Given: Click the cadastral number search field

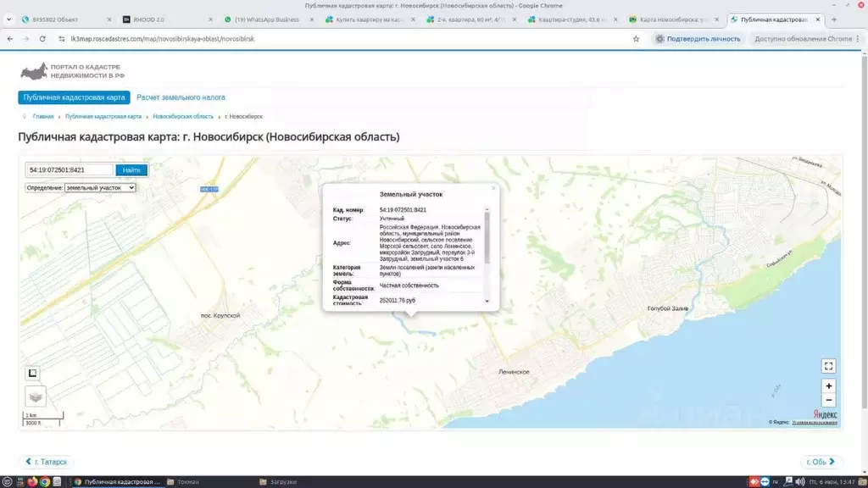Looking at the screenshot, I should pyautogui.click(x=70, y=169).
